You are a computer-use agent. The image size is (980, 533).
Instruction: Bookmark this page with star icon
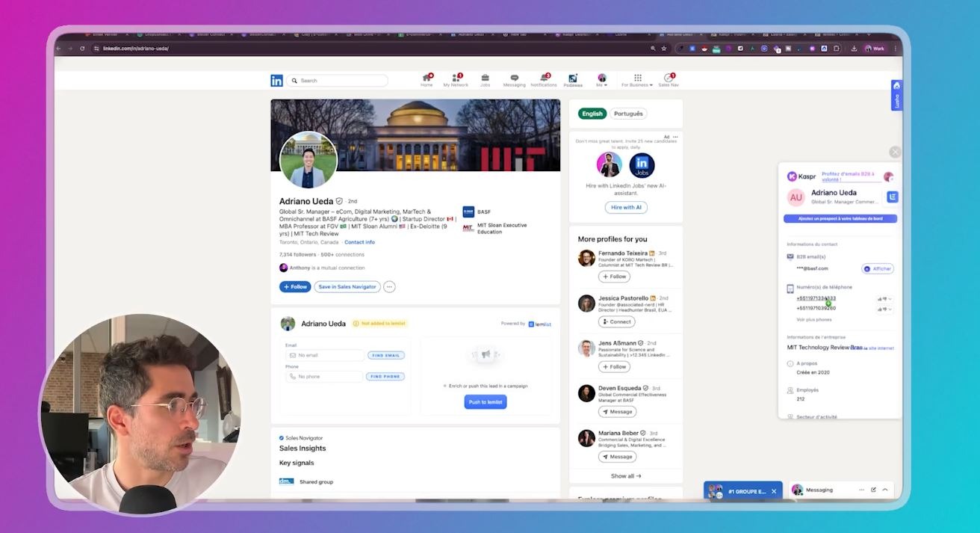[663, 49]
